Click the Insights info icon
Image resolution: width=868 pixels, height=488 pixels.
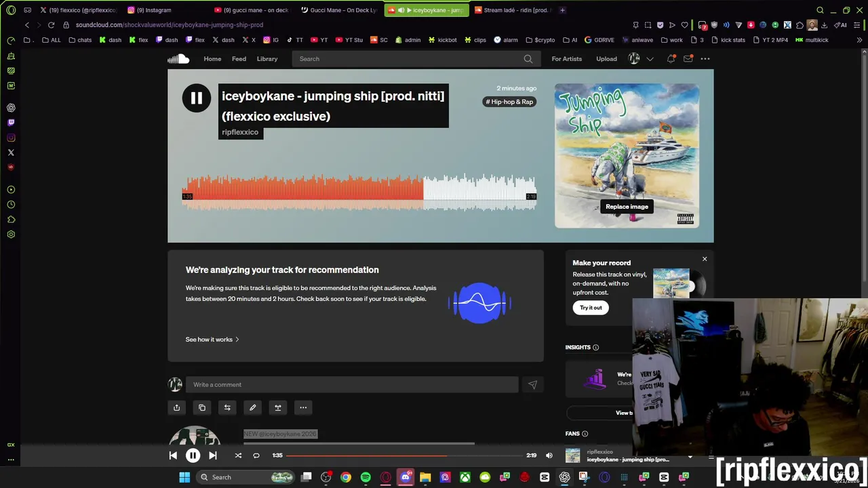coord(595,348)
